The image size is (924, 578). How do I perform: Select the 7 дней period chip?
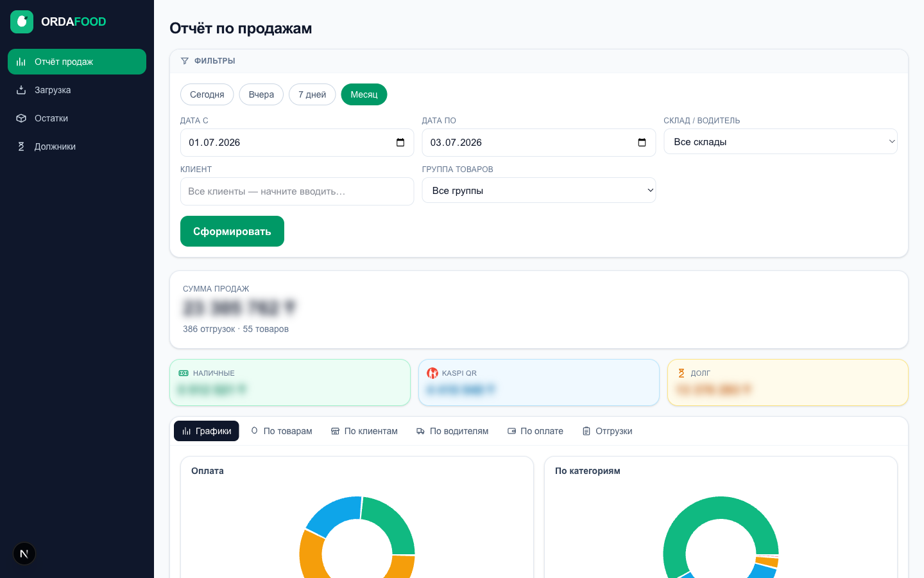312,94
